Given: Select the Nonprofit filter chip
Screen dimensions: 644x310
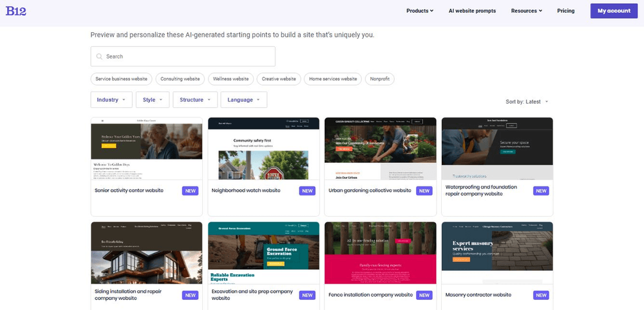Looking at the screenshot, I should click(380, 79).
